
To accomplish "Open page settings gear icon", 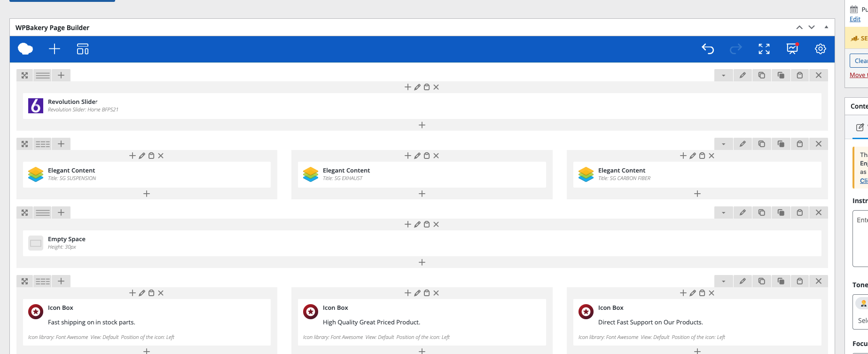I will click(821, 49).
